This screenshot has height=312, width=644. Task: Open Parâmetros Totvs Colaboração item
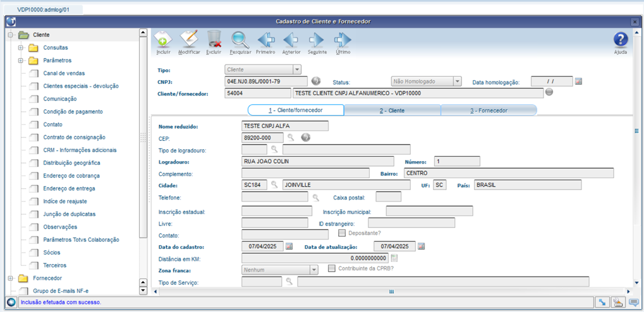[82, 239]
